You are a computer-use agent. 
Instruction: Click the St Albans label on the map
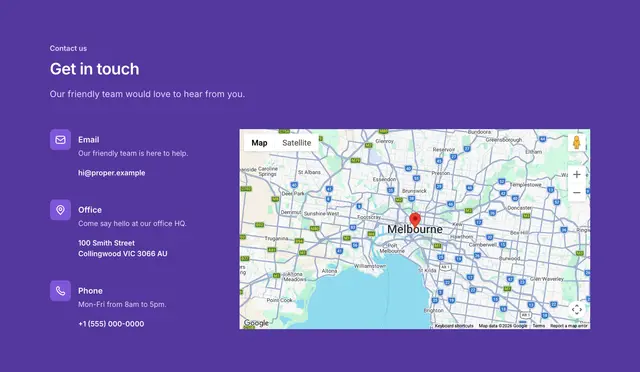309,172
